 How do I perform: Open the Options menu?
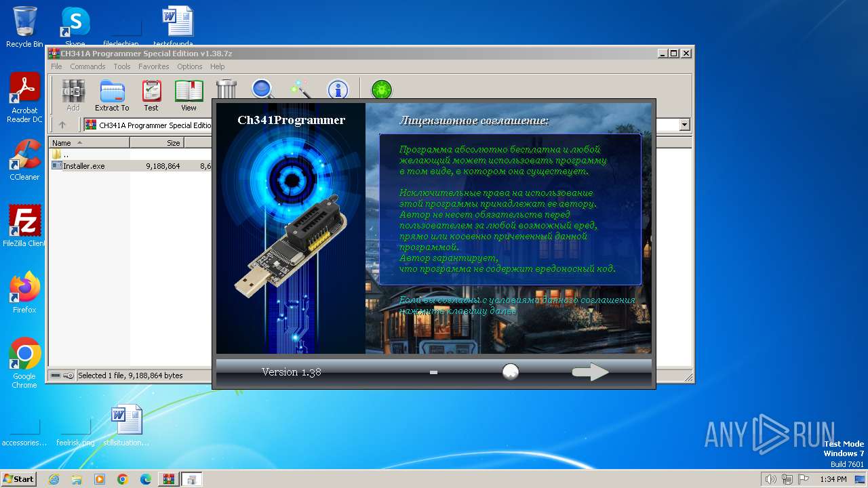click(190, 66)
